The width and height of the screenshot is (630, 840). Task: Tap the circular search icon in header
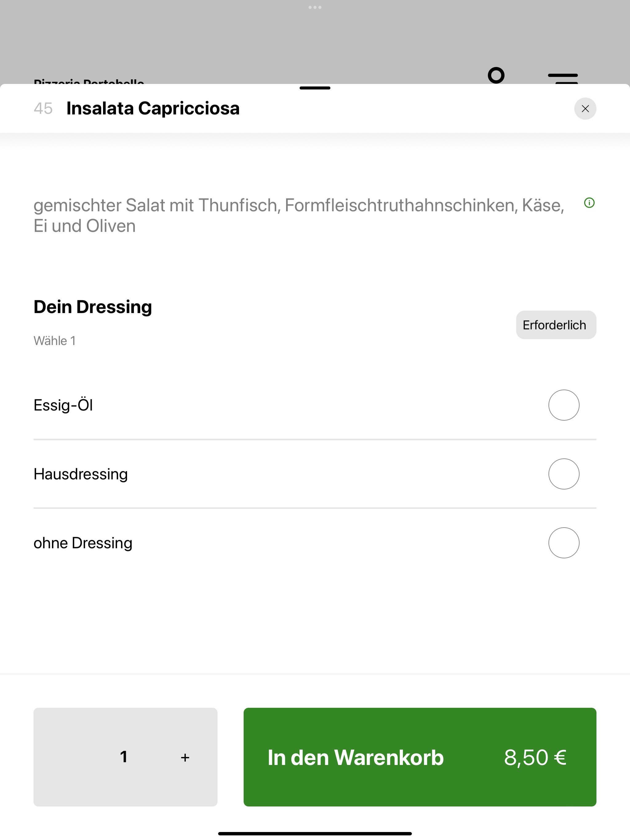pyautogui.click(x=496, y=75)
